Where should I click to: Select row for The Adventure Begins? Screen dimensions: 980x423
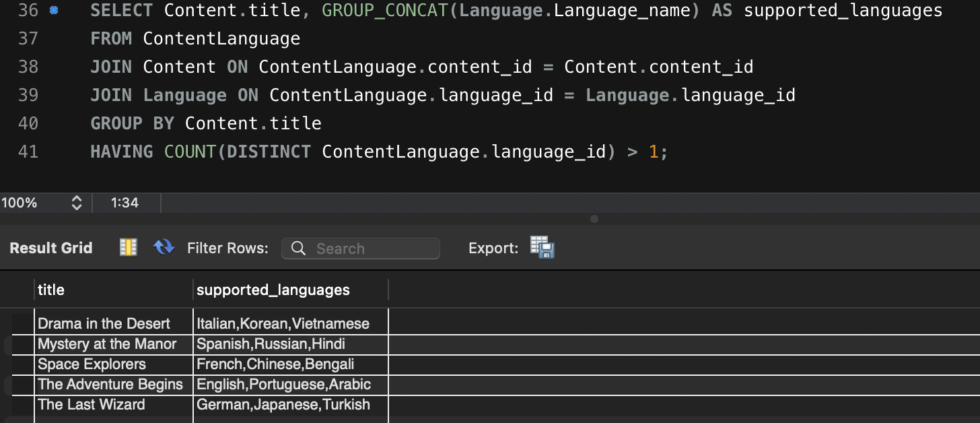pyautogui.click(x=110, y=384)
